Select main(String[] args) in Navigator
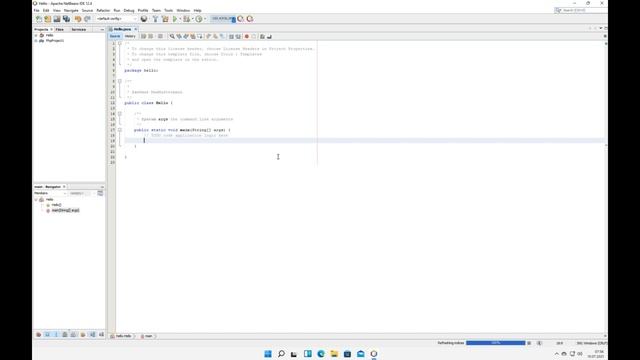 pyautogui.click(x=65, y=211)
